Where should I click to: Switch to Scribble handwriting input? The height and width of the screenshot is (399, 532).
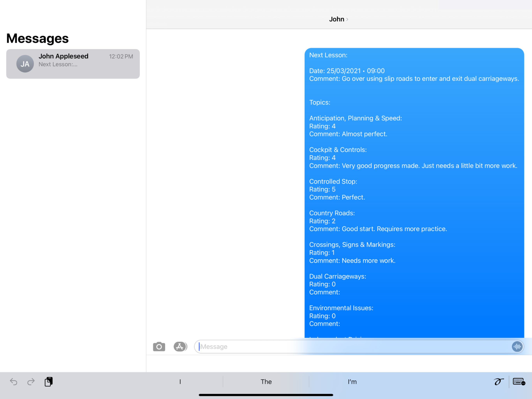tap(498, 382)
